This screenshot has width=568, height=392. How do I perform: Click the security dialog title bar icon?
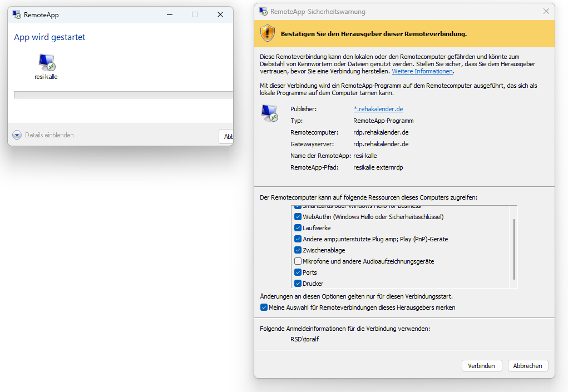click(263, 11)
